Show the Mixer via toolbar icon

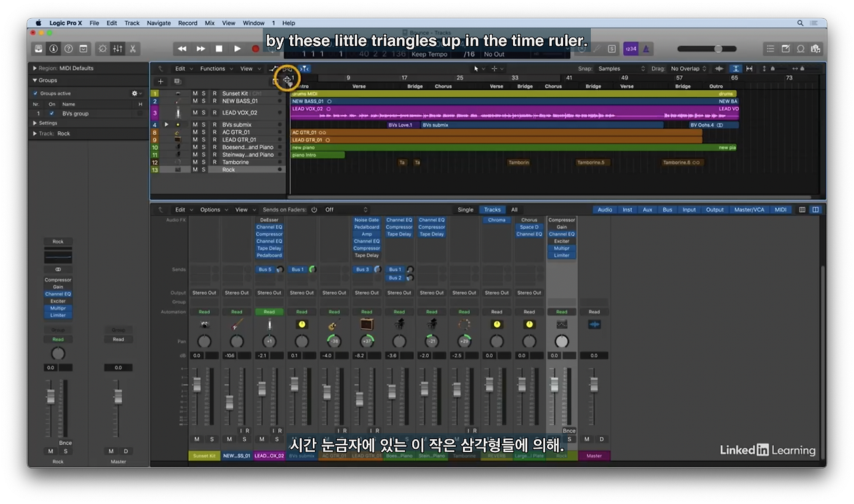pos(117,49)
